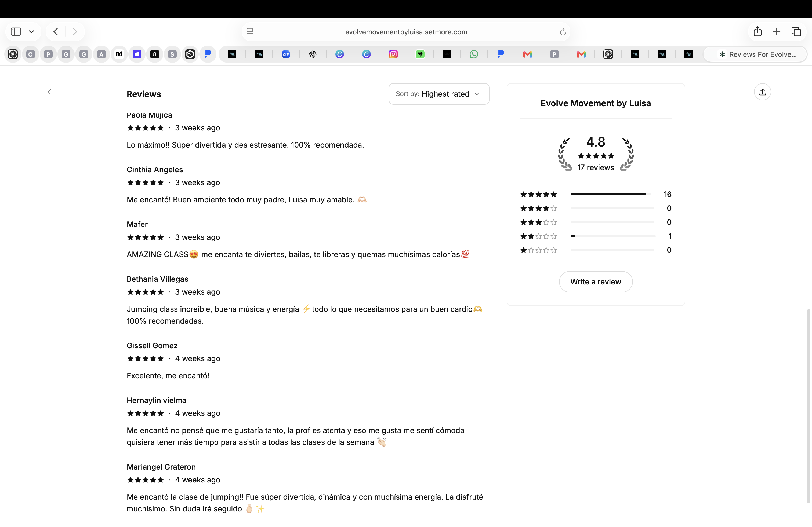Open the pinned tab labeled O
This screenshot has height=527, width=812.
pyautogui.click(x=31, y=54)
